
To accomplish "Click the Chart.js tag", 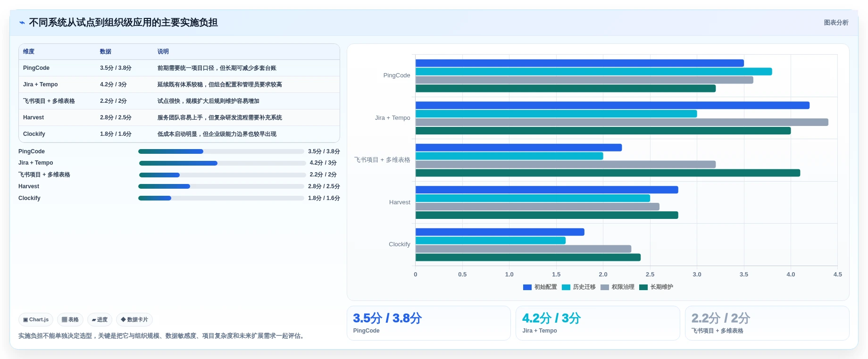I will tap(36, 319).
